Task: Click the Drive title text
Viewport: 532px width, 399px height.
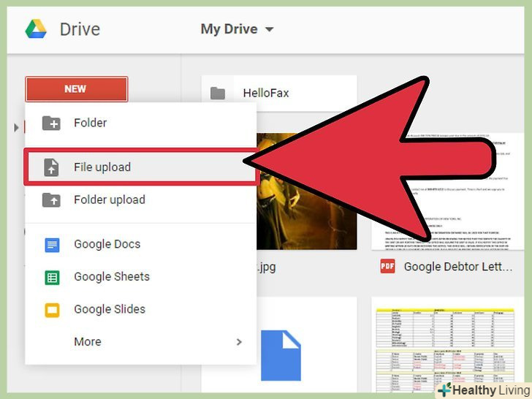Action: (80, 29)
